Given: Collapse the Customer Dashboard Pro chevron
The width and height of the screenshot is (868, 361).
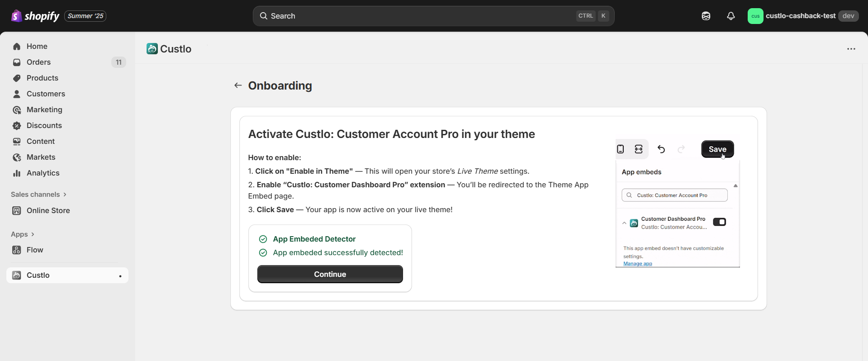Looking at the screenshot, I should point(624,223).
